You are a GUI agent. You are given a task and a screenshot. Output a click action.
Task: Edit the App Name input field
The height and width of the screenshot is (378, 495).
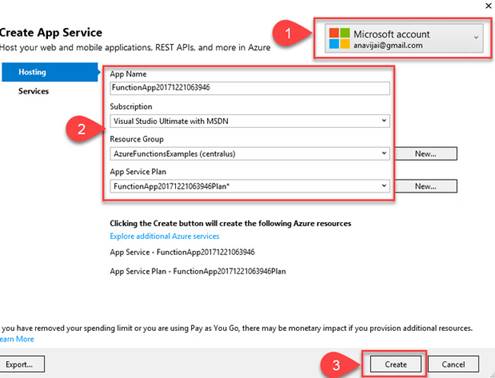[x=250, y=88]
